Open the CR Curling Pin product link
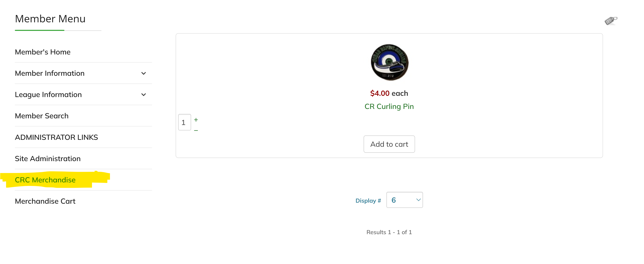This screenshot has width=644, height=264. pyautogui.click(x=389, y=107)
